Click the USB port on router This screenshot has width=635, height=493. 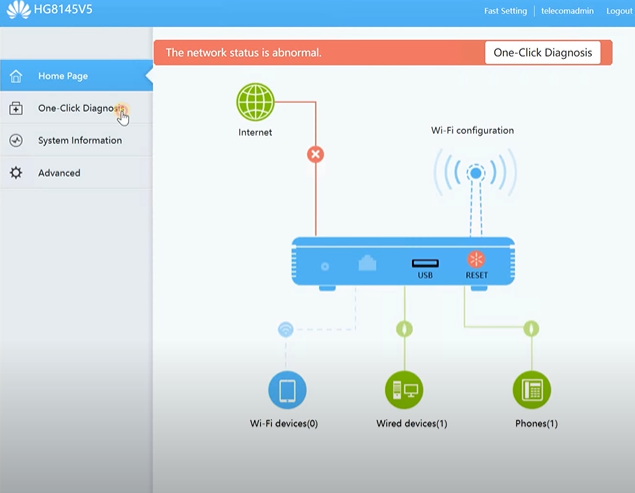point(424,264)
